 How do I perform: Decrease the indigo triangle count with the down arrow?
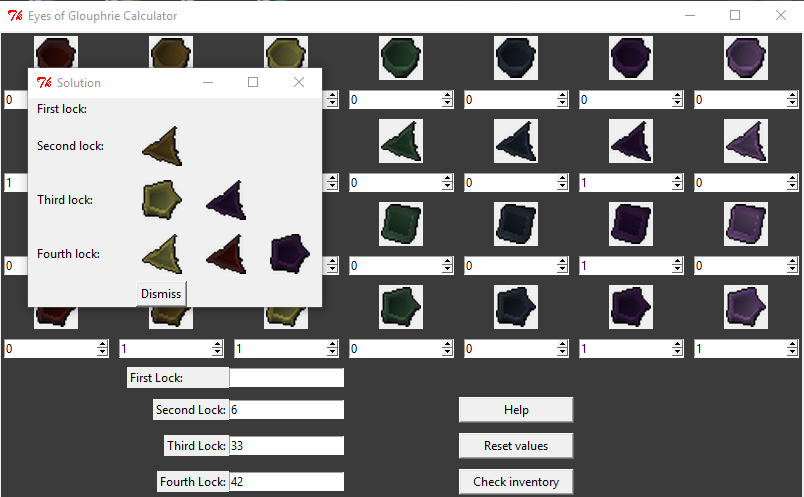(677, 187)
